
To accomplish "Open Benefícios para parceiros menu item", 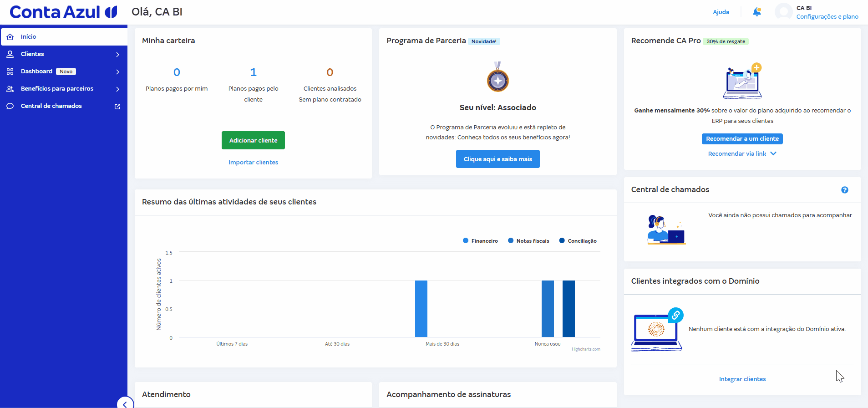I will [64, 89].
